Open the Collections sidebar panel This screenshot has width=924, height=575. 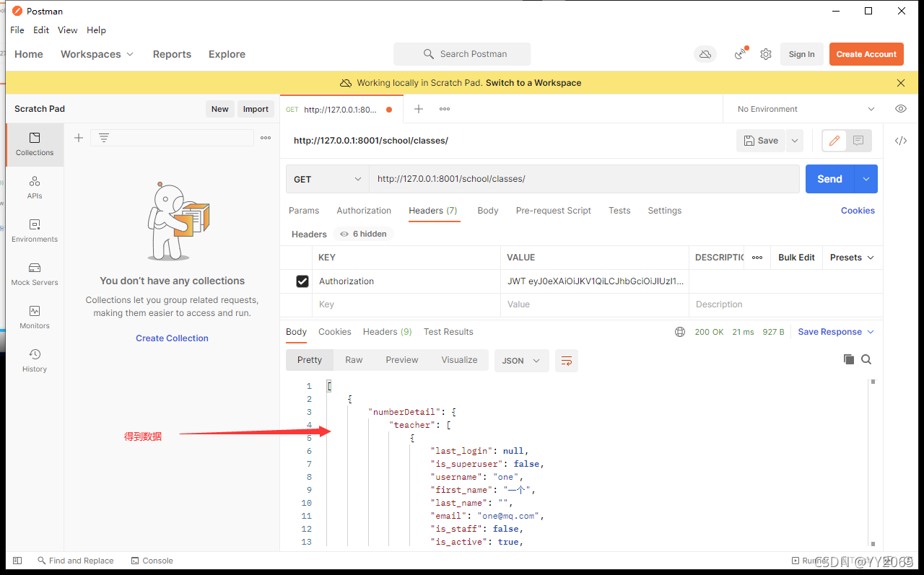coord(35,144)
